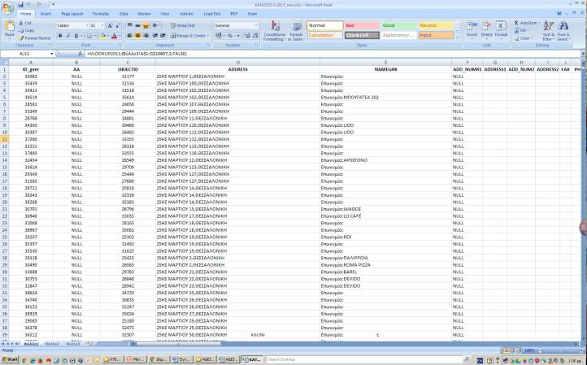Viewport: 587px width, 365px height.
Task: Open Conditional Formatting
Action: pyautogui.click(x=275, y=31)
